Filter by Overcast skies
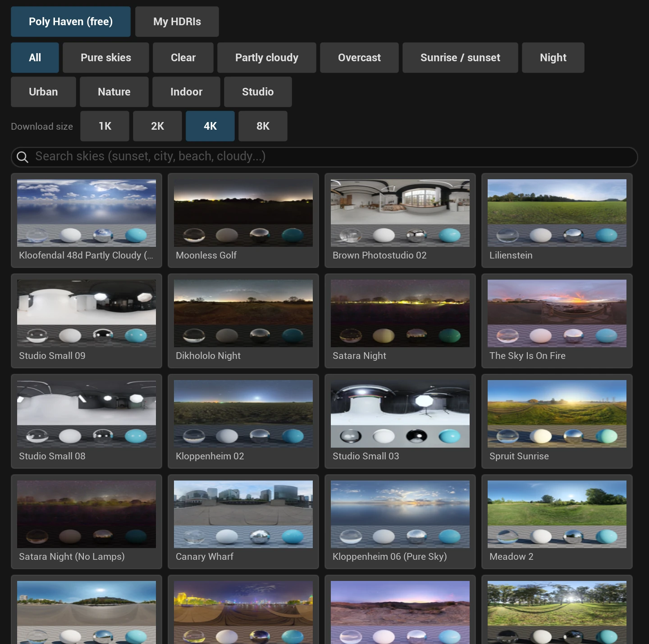The image size is (649, 644). 359,58
